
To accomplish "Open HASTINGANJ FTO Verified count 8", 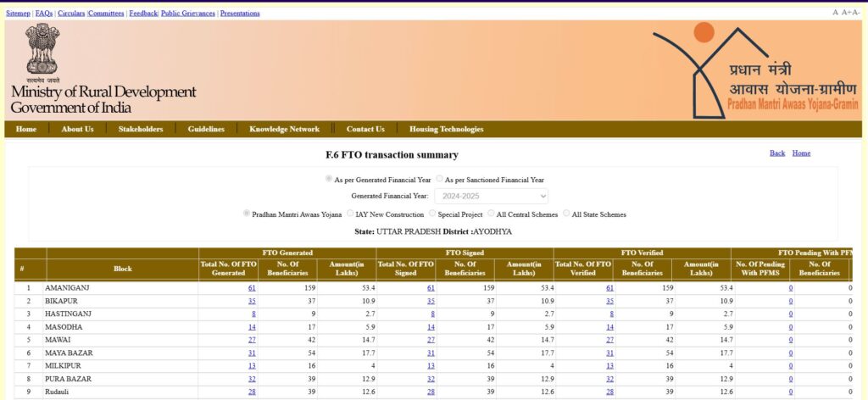I will tap(612, 314).
